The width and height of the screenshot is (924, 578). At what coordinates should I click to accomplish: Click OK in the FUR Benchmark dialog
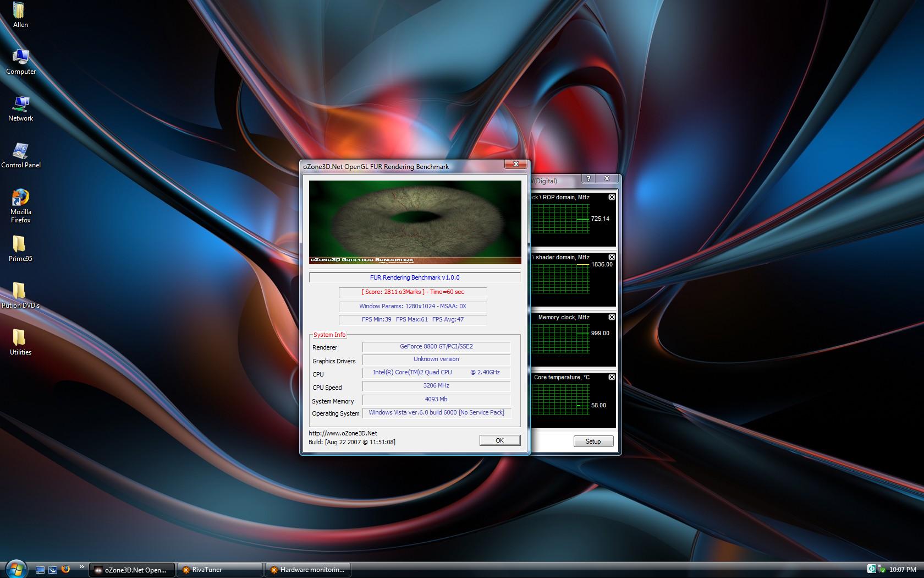click(x=499, y=440)
